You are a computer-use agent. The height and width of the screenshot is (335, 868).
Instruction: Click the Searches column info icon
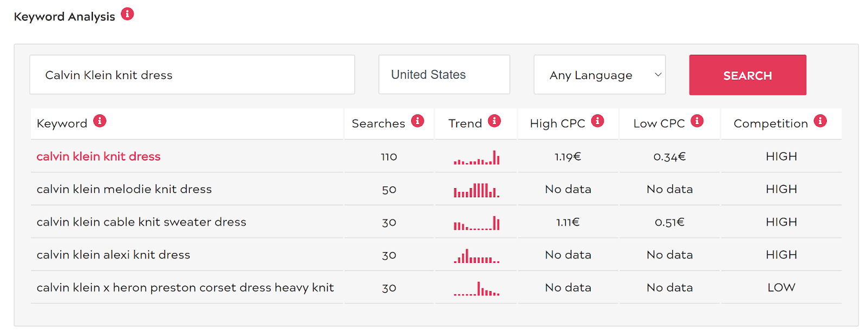click(417, 121)
